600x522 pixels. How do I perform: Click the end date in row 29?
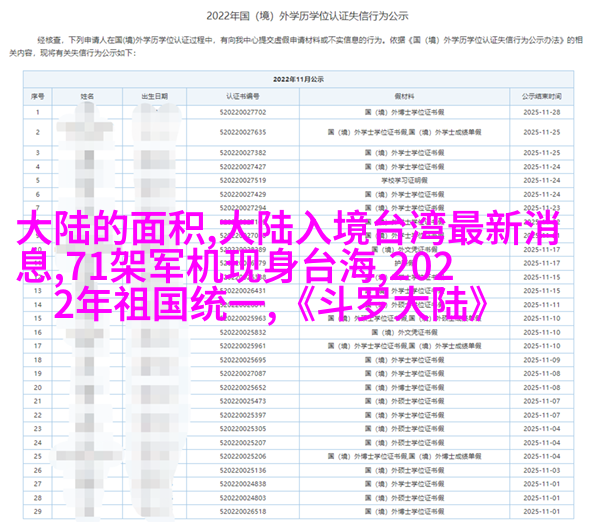point(542,511)
